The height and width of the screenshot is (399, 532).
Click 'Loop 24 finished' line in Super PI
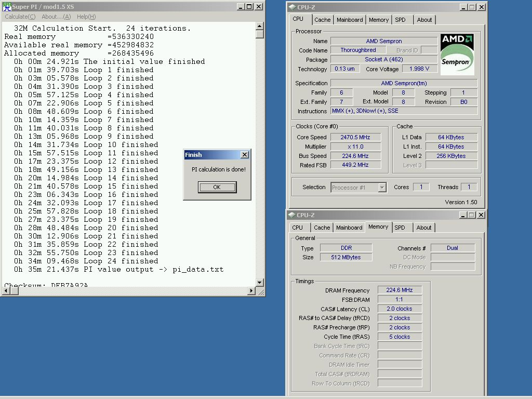coord(86,261)
